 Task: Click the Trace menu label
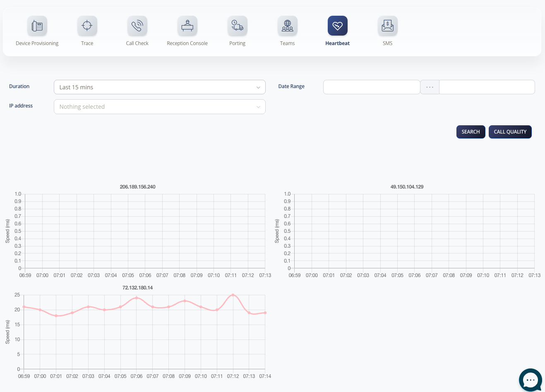87,43
